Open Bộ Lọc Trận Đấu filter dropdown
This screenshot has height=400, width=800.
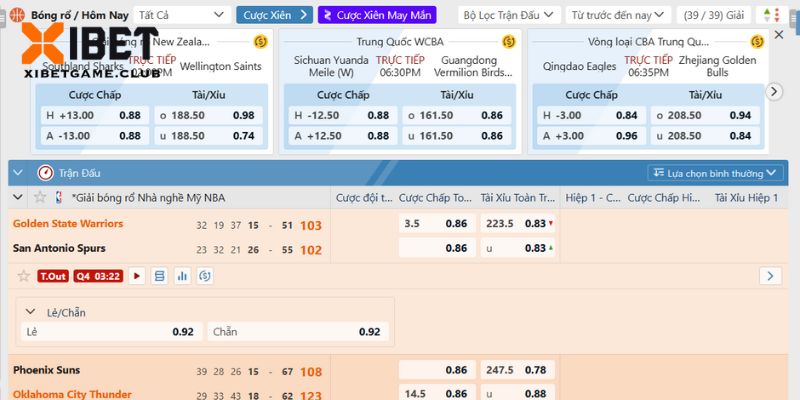509,15
